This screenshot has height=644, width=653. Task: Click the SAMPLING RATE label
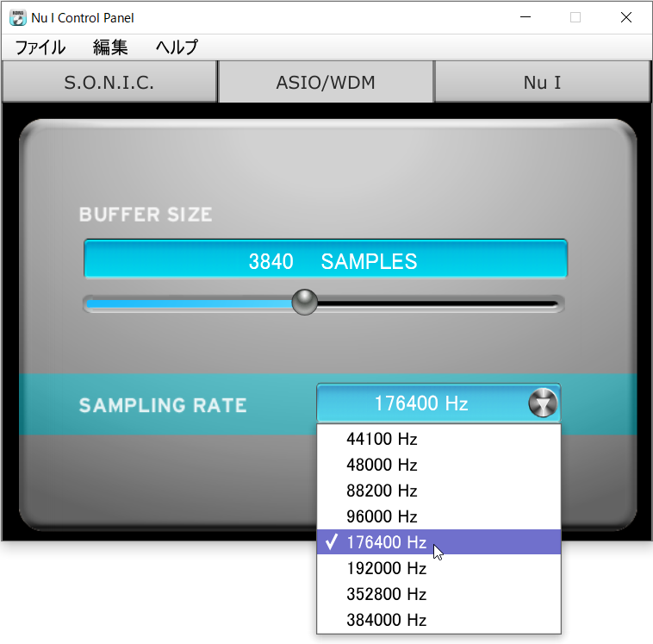(x=163, y=405)
